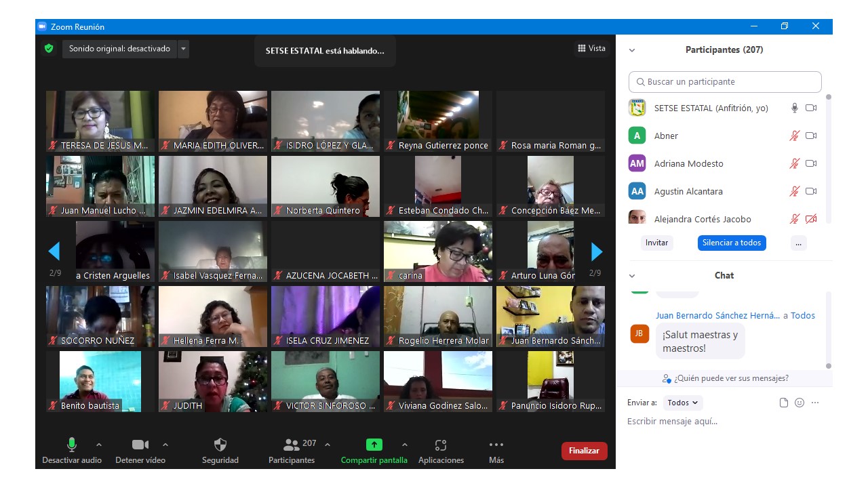Open Enviar a Todos dropdown
This screenshot has height=488, width=868.
pyautogui.click(x=683, y=403)
